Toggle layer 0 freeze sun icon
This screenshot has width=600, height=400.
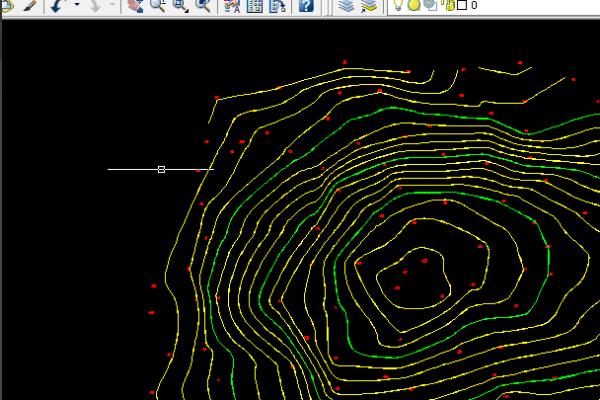tap(414, 5)
